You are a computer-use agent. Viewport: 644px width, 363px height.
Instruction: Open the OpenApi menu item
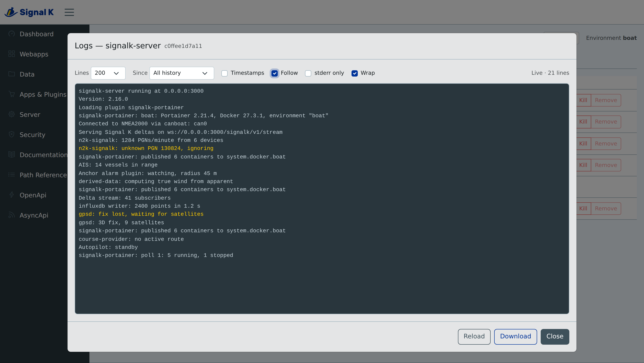[x=33, y=195]
